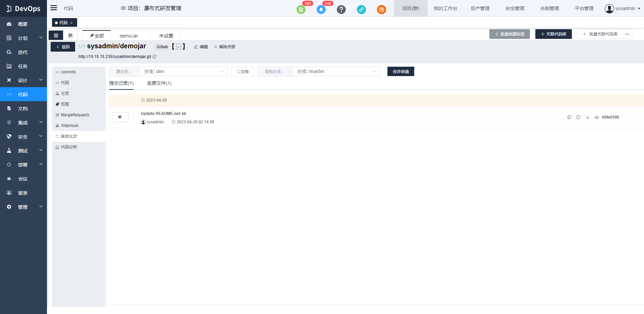Click the 合并申请 button
The width and height of the screenshot is (644, 314).
pyautogui.click(x=400, y=71)
